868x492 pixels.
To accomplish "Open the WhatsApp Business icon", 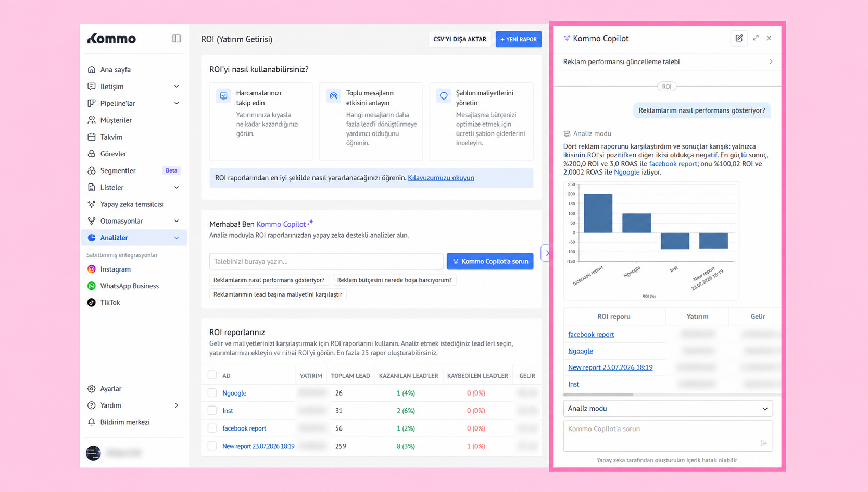I will 92,286.
